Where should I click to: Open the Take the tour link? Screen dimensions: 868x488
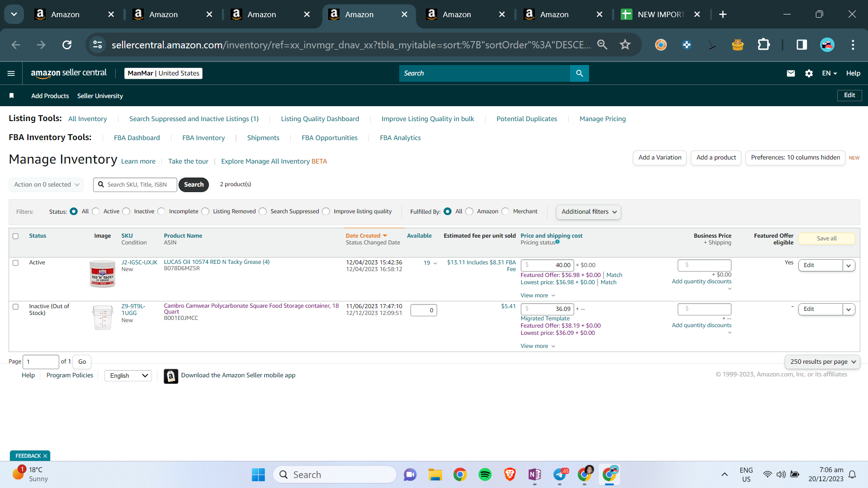coord(188,161)
